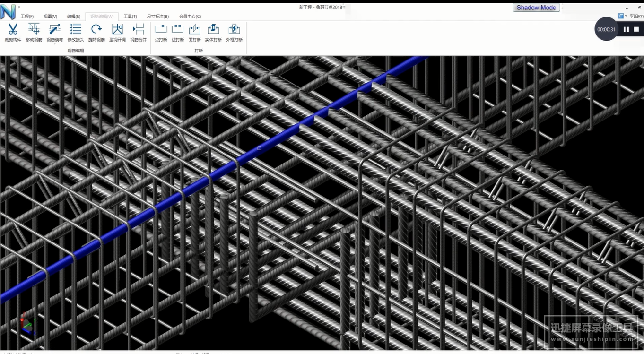Click the recording timer 00:00:31
Image resolution: width=644 pixels, height=354 pixels.
click(x=606, y=29)
